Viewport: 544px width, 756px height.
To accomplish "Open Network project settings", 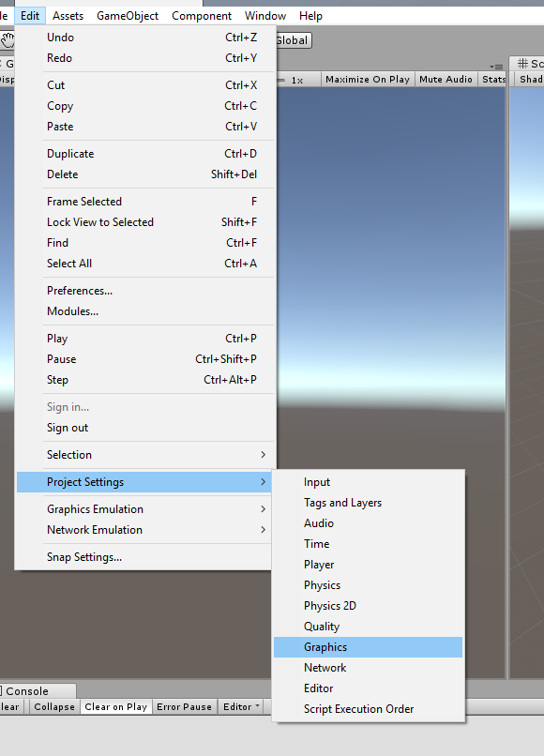I will [368, 668].
